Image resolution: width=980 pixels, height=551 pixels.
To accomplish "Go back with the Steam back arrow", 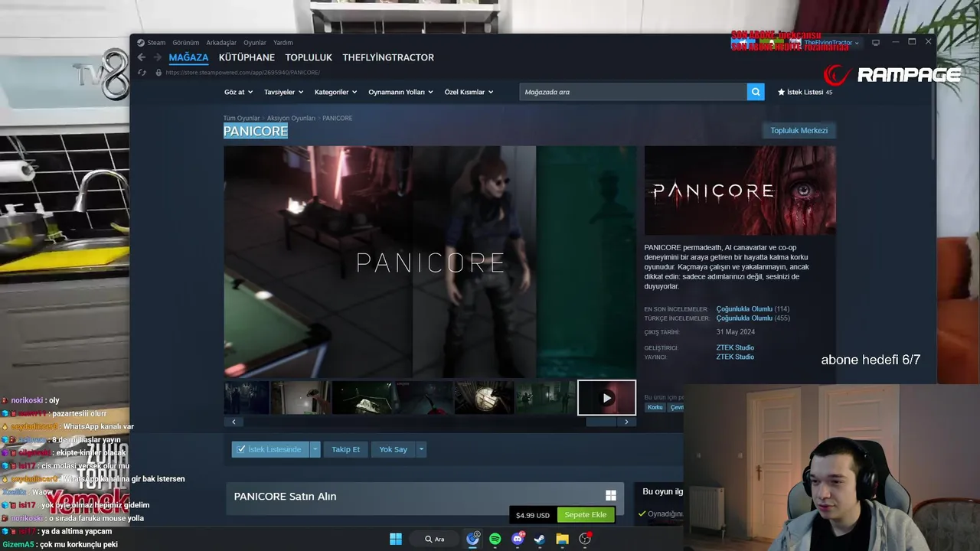I will (x=142, y=57).
